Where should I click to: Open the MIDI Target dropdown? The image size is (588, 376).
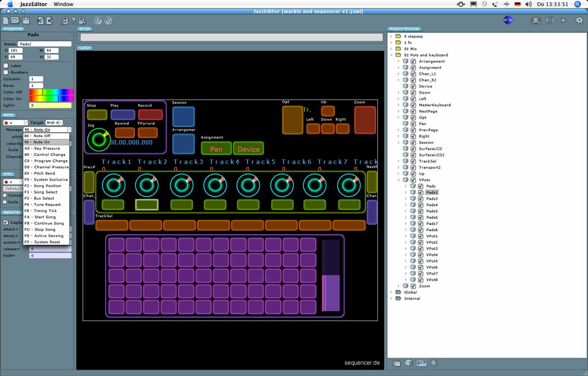click(x=53, y=123)
